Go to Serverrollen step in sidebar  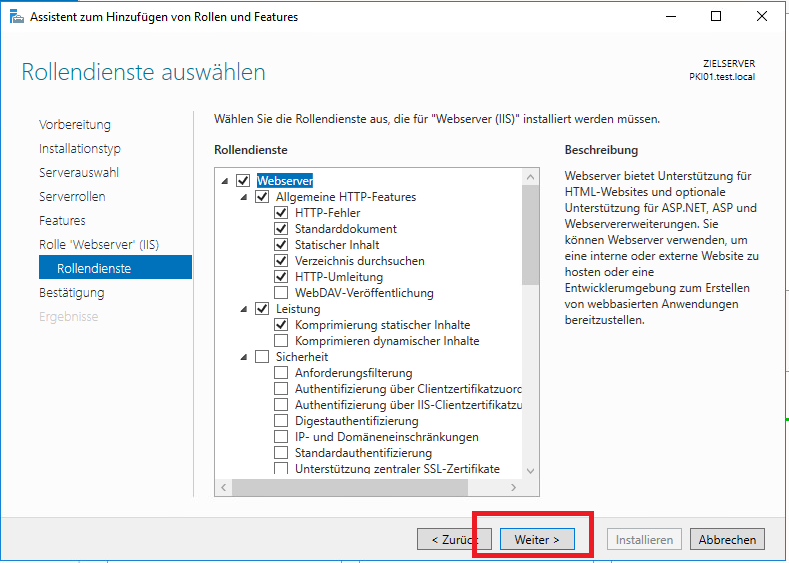point(72,197)
